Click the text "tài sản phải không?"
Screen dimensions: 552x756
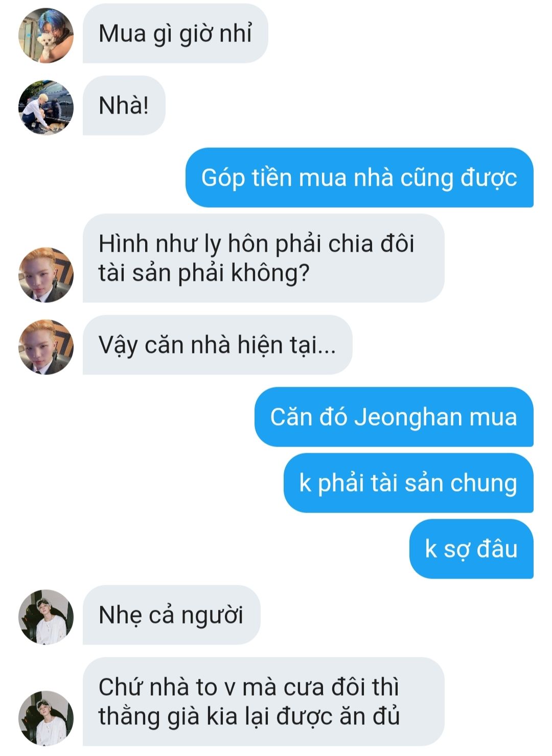(204, 273)
